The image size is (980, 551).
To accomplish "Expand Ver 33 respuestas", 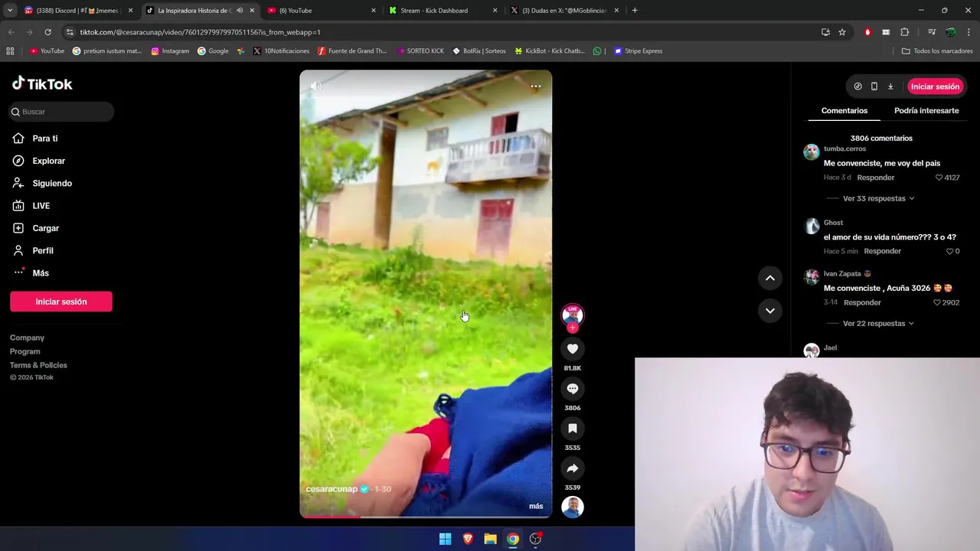I will pos(878,198).
